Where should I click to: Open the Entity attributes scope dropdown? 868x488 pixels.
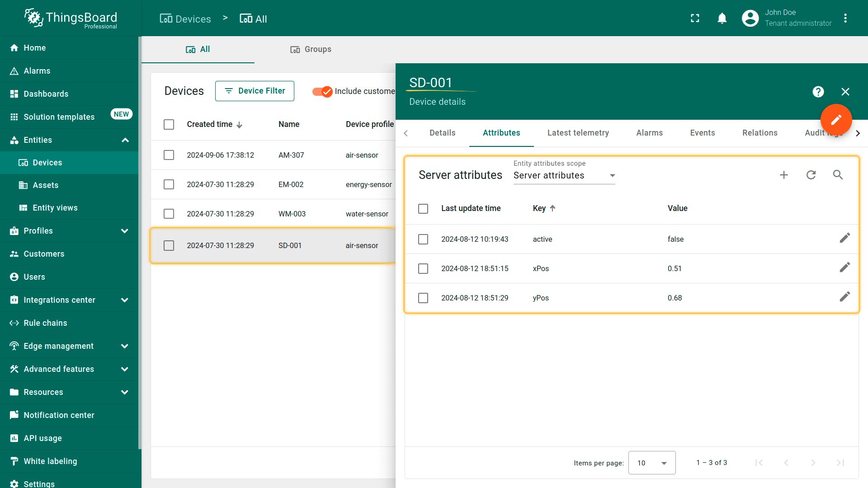coord(564,176)
